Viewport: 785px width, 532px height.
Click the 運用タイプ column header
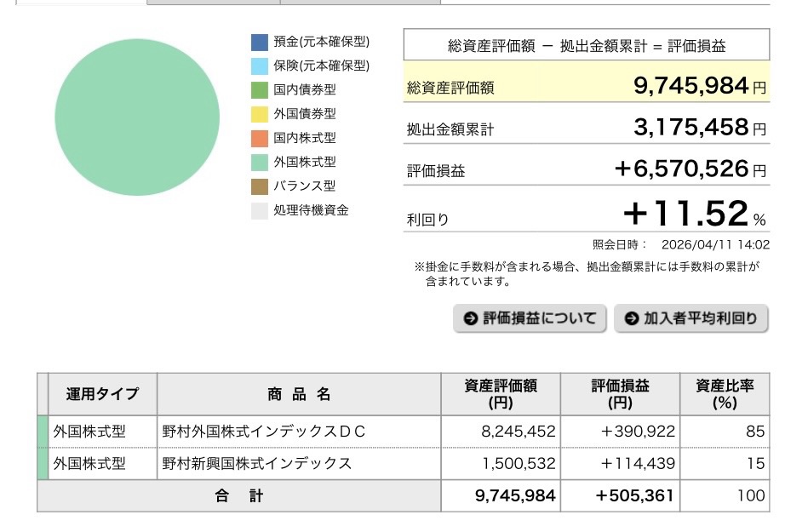pyautogui.click(x=102, y=394)
